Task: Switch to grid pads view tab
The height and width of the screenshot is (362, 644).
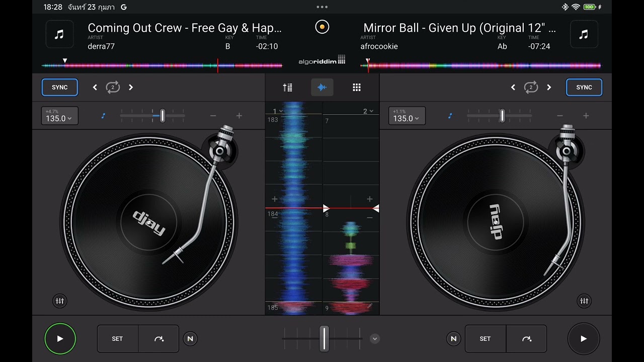Action: (357, 87)
